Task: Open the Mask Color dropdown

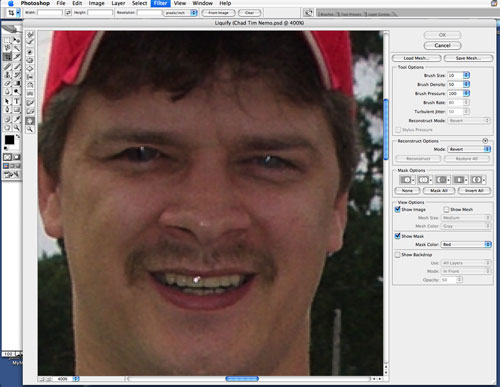Action: point(466,244)
